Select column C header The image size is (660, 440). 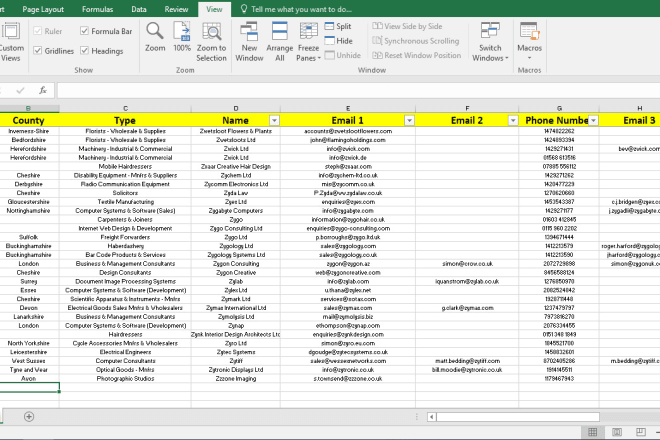(125, 108)
